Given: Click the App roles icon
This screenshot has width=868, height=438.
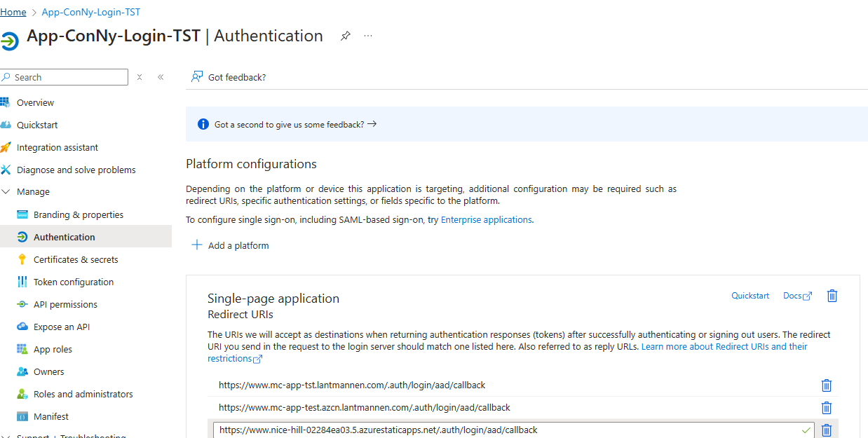Looking at the screenshot, I should [22, 349].
